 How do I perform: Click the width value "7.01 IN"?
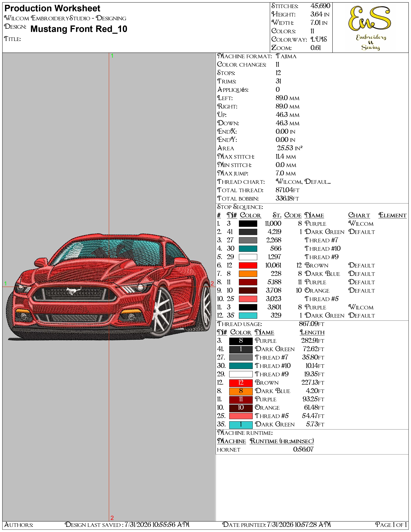(319, 23)
